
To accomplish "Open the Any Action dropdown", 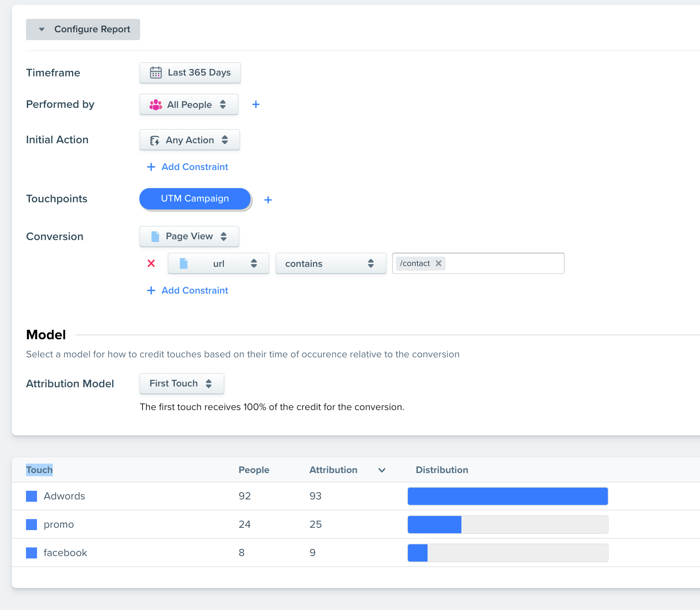I will point(190,140).
